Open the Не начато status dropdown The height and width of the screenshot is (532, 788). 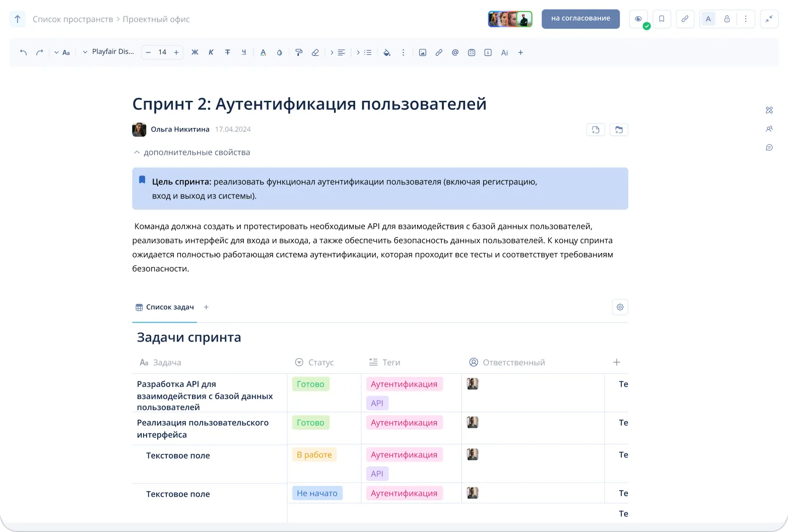[x=317, y=493]
